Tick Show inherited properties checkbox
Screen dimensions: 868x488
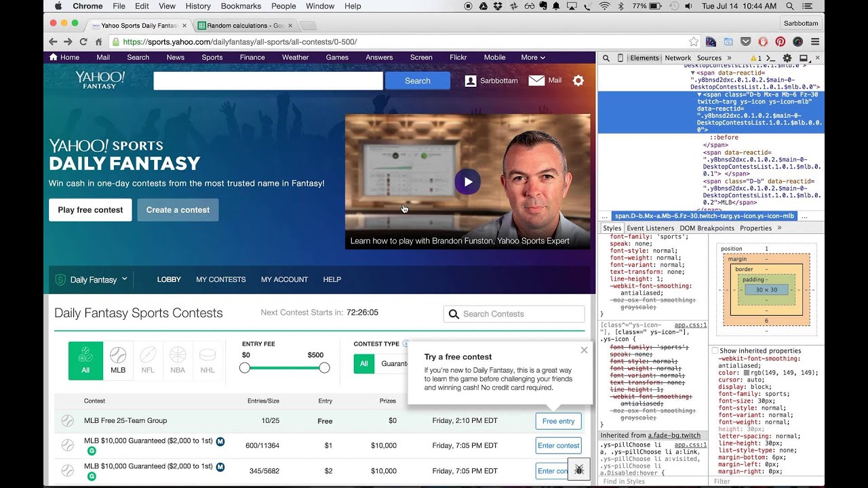(715, 351)
